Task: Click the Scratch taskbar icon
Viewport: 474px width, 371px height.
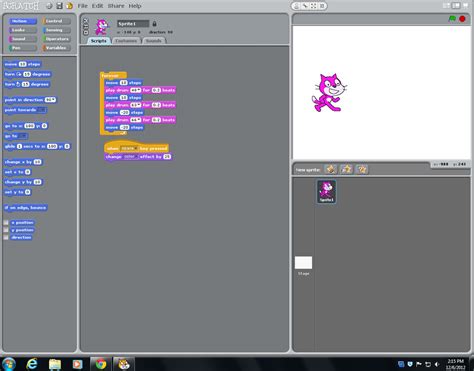Action: point(124,364)
